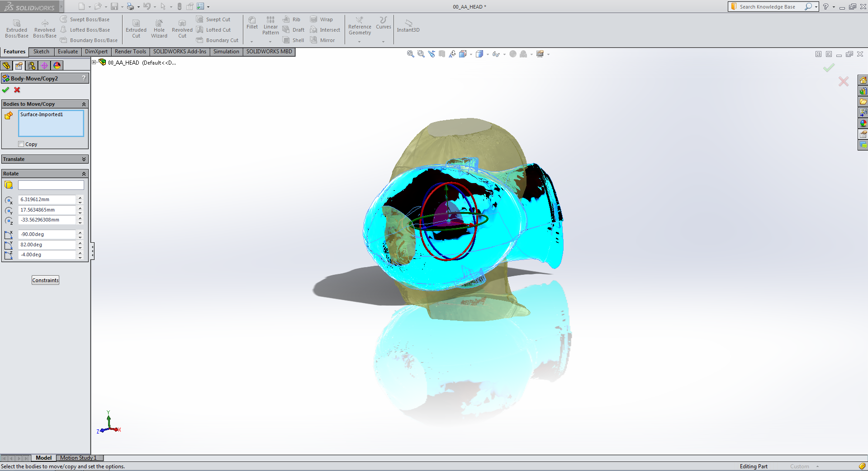Open the Reference Geometry dropdown arrow

pos(360,42)
